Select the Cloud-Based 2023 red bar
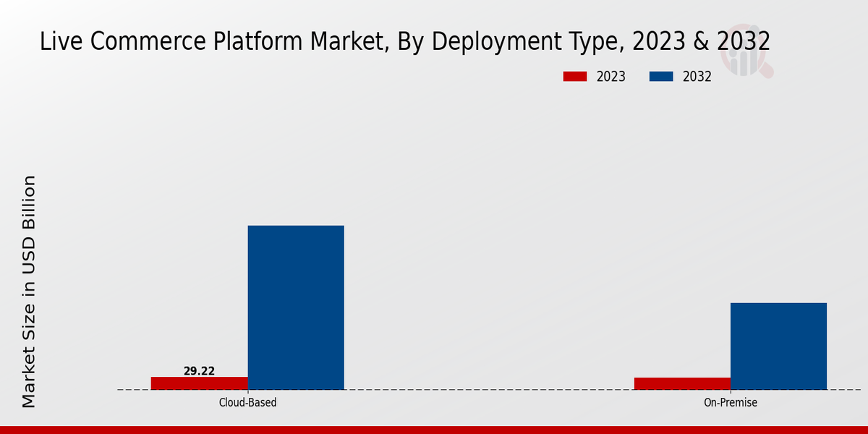This screenshot has width=868, height=434. pyautogui.click(x=199, y=383)
